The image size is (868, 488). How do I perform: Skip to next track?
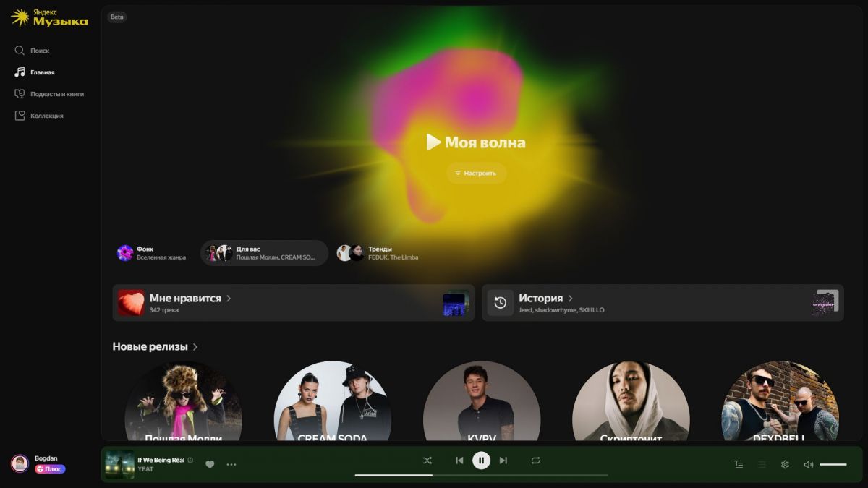[x=503, y=461]
